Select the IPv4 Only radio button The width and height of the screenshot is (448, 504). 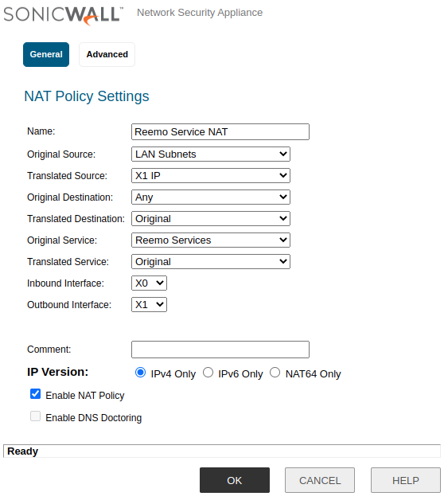tap(140, 373)
